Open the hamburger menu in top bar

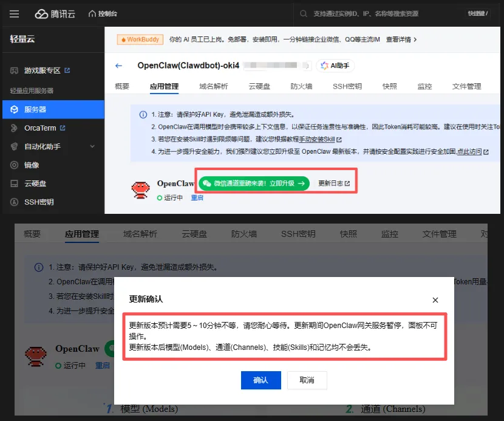[14, 14]
